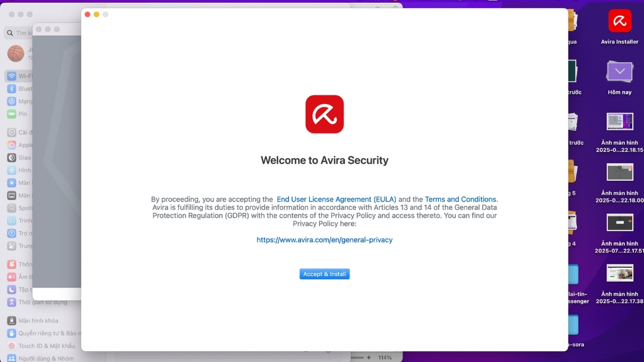This screenshot has height=362, width=644.
Task: Select Hình nền icon in System Settings sidebar
Action: (x=12, y=170)
